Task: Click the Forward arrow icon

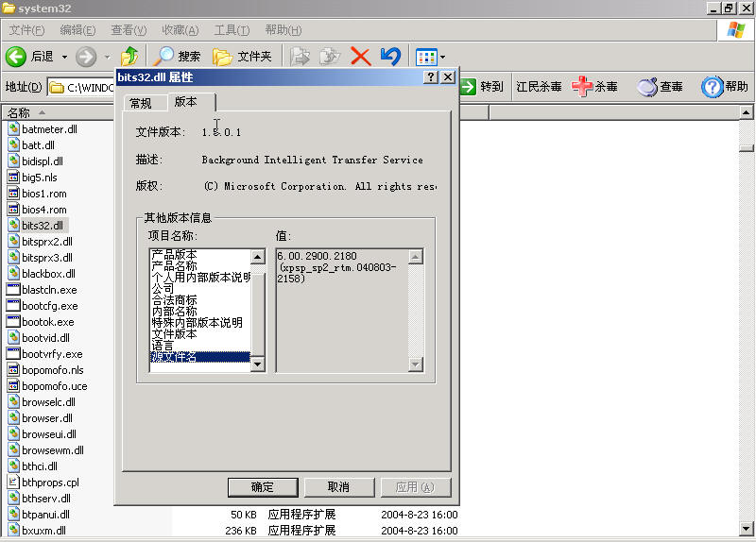Action: click(x=86, y=57)
